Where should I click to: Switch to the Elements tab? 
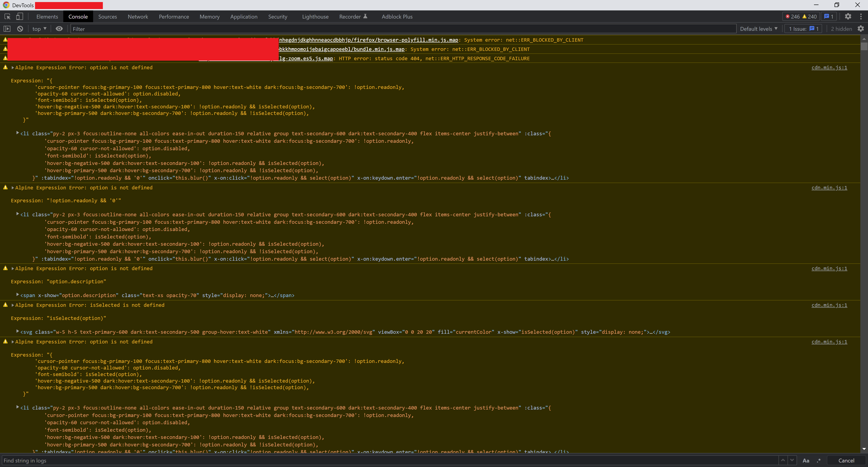coord(47,17)
